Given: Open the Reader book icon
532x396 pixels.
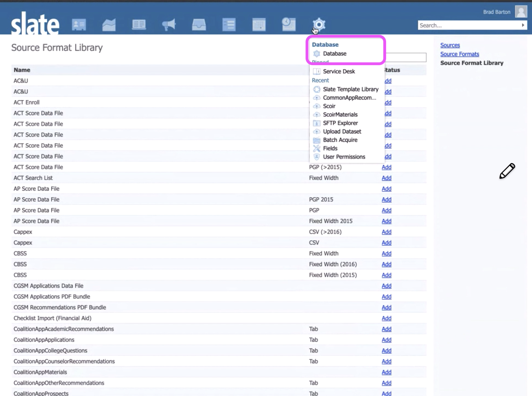Looking at the screenshot, I should point(139,25).
